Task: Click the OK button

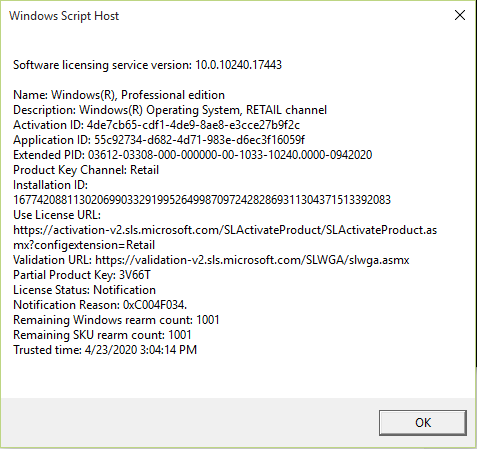Action: pyautogui.click(x=423, y=423)
